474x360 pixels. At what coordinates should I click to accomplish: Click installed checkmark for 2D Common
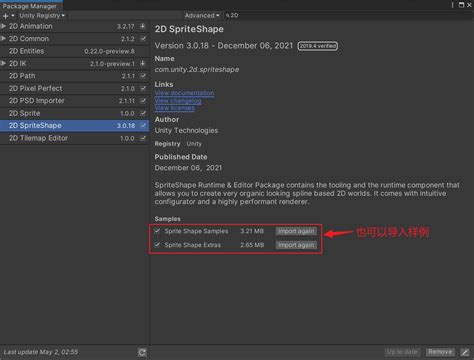[143, 39]
